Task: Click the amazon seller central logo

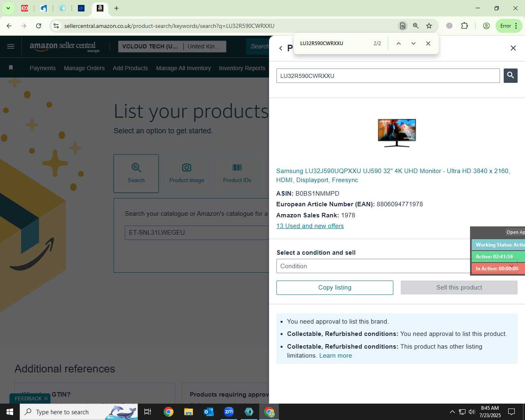Action: [64, 47]
